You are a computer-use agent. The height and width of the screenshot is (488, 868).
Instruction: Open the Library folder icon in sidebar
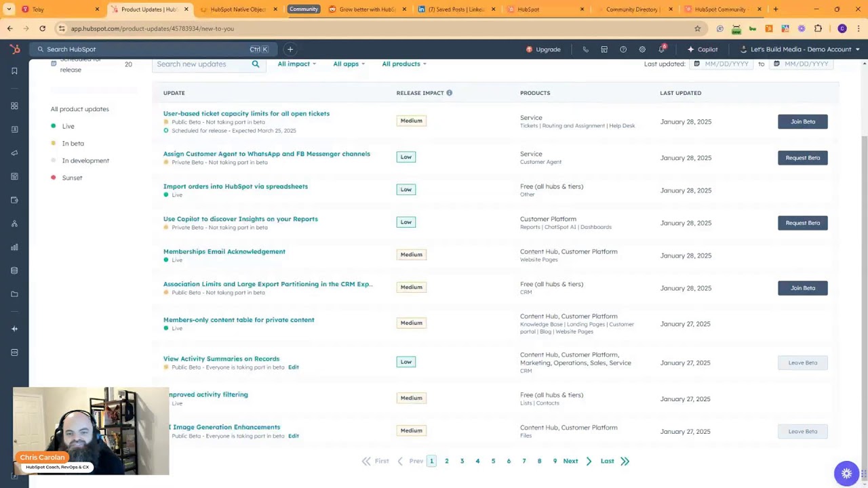[14, 294]
